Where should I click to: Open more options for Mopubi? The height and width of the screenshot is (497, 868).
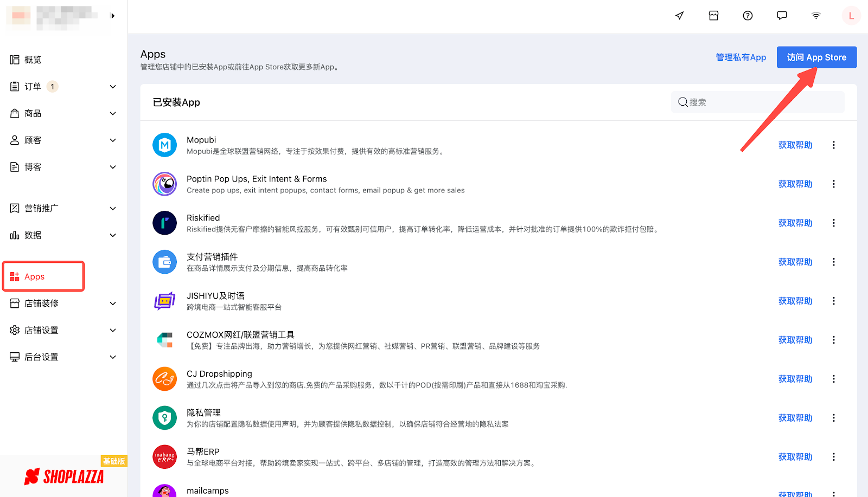coord(834,145)
